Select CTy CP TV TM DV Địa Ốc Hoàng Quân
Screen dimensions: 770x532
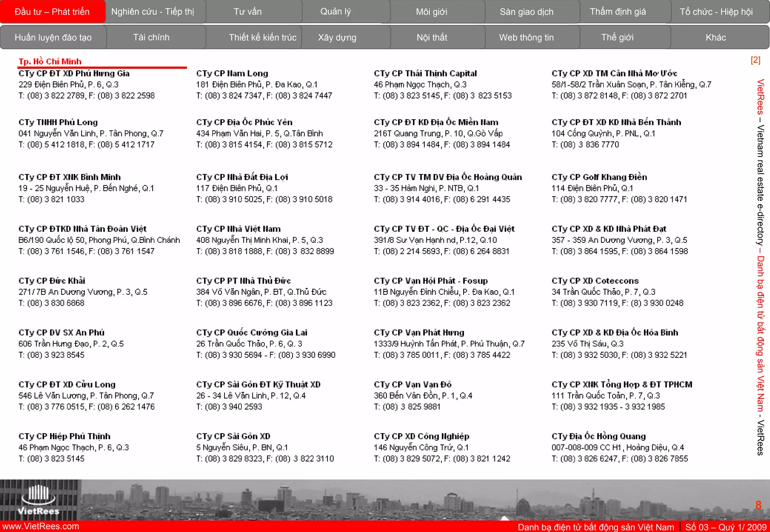[x=448, y=177]
